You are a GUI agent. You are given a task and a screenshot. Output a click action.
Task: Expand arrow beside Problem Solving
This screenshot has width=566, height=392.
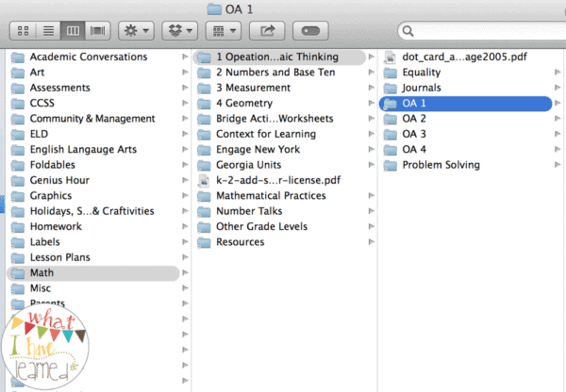(558, 165)
